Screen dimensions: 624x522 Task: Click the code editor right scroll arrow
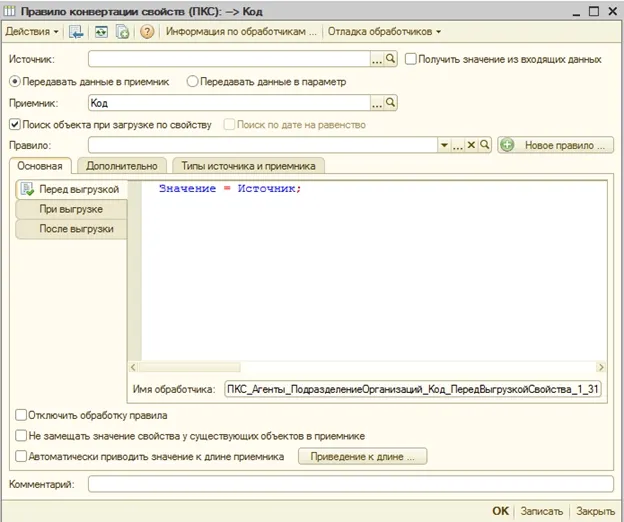click(601, 367)
